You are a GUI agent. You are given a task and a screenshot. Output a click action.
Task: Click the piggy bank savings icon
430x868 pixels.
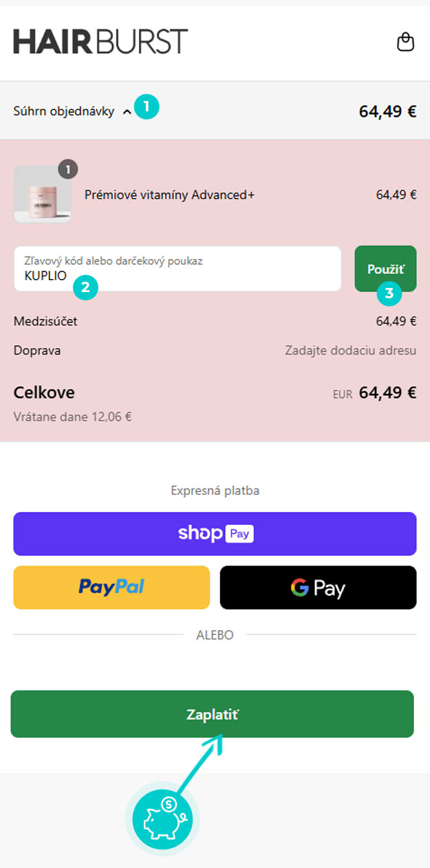click(x=162, y=819)
